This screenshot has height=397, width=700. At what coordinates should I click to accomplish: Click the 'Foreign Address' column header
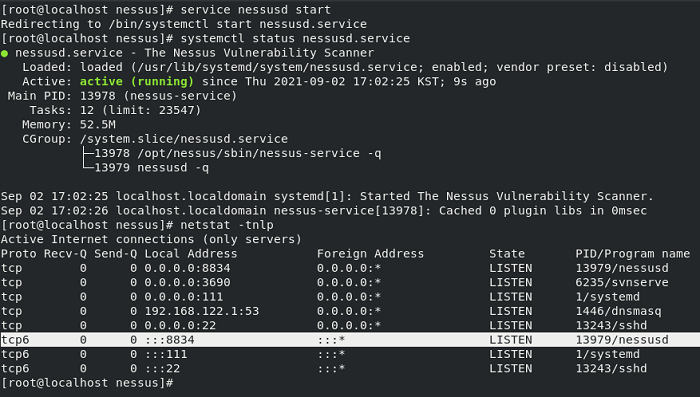[x=370, y=254]
